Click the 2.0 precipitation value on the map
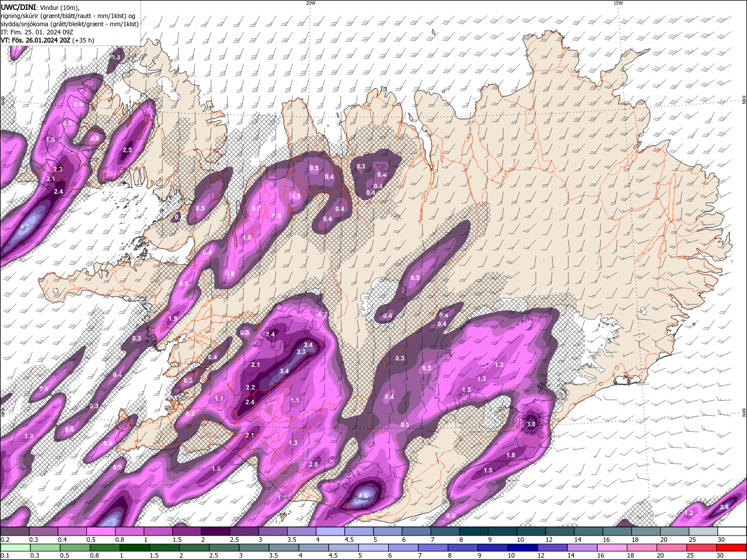 pyautogui.click(x=313, y=464)
